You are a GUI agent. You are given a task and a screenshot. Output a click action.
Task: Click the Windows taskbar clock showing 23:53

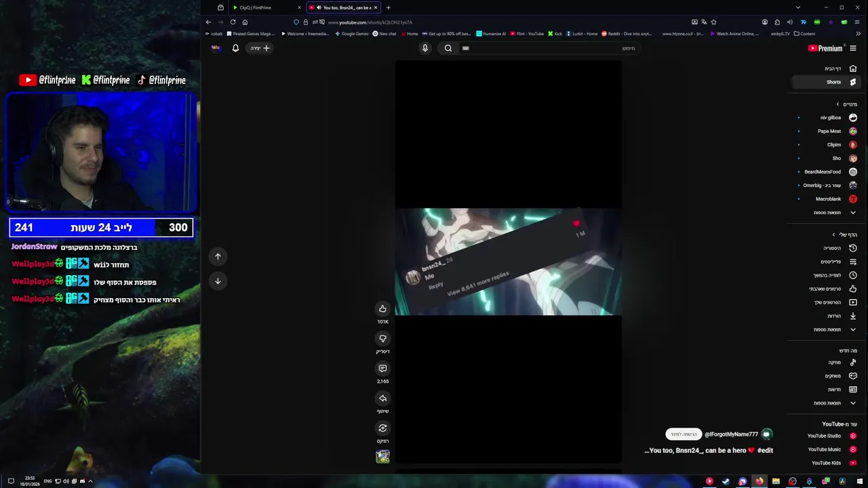pos(30,481)
